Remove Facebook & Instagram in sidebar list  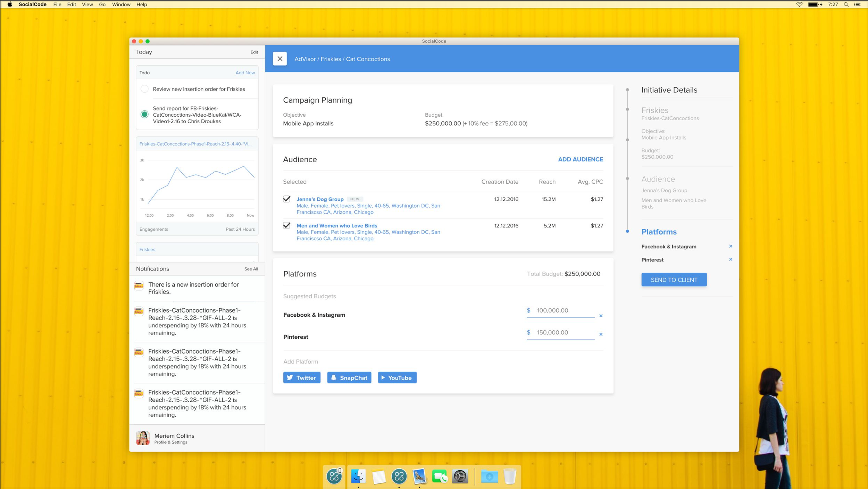pyautogui.click(x=731, y=246)
